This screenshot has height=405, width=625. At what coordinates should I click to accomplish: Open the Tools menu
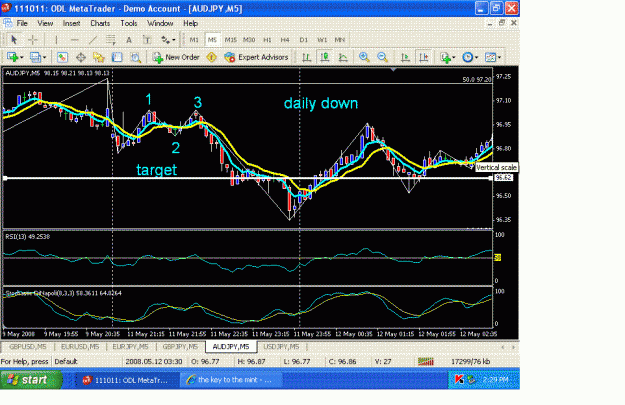tap(129, 23)
